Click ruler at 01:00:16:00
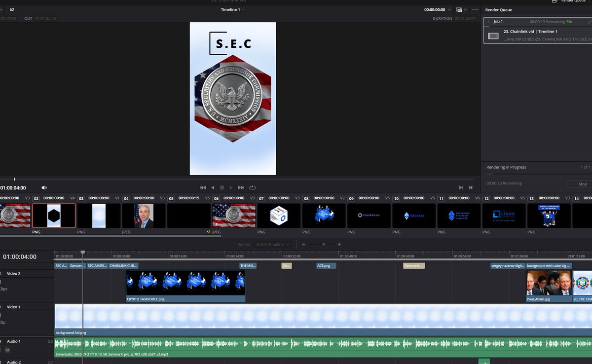 click(178, 256)
